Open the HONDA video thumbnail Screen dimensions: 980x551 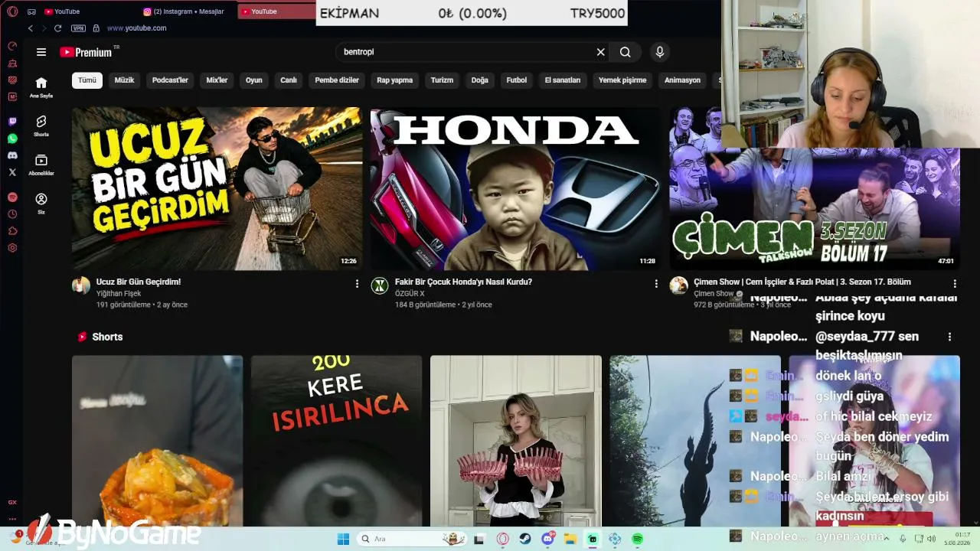(x=516, y=188)
